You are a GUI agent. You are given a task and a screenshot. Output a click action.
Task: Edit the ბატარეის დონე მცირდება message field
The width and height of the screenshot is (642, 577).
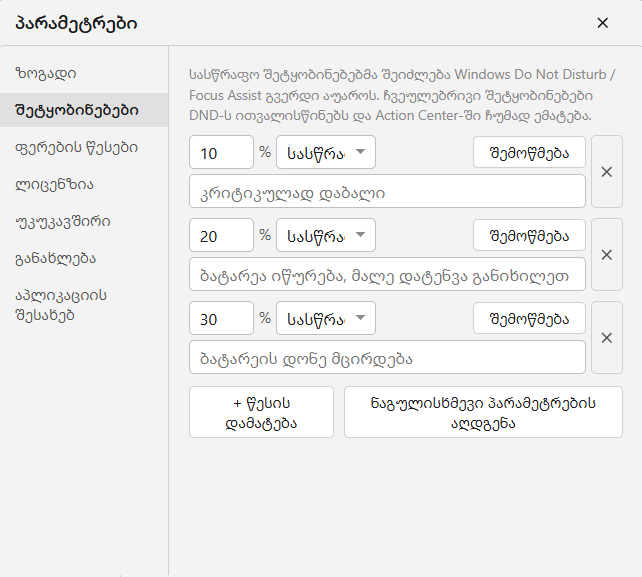[387, 357]
